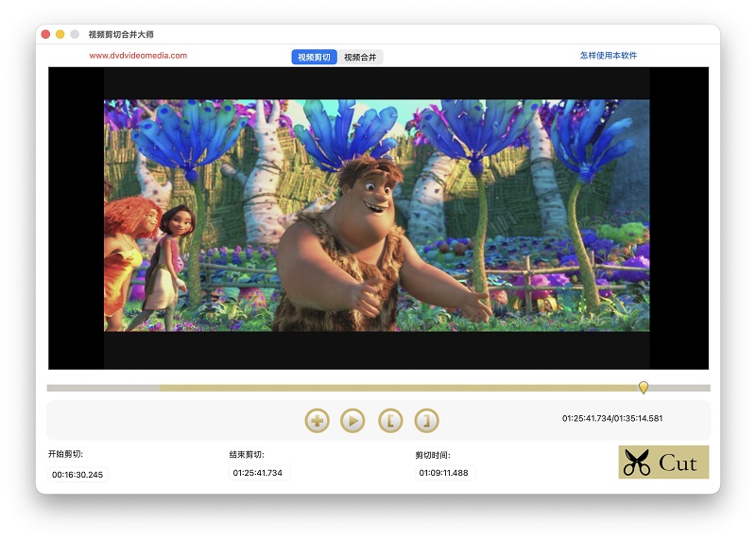Click the highlighted range of timeline slider
Screen dimensions: 756x541
(401, 388)
